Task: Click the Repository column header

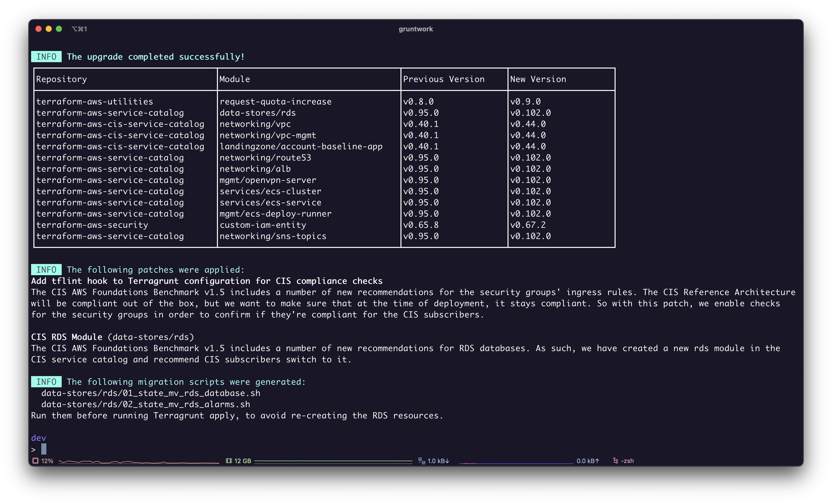Action: [61, 79]
